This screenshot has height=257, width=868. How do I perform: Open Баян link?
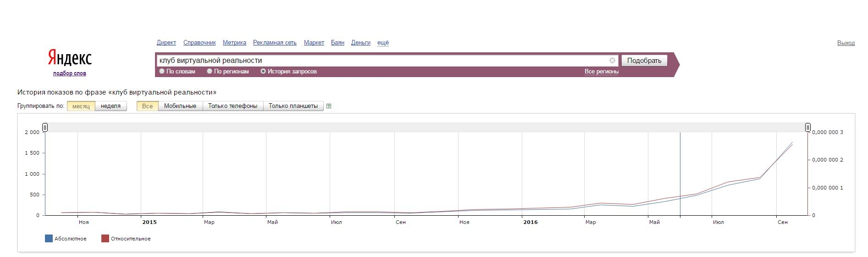click(x=337, y=43)
